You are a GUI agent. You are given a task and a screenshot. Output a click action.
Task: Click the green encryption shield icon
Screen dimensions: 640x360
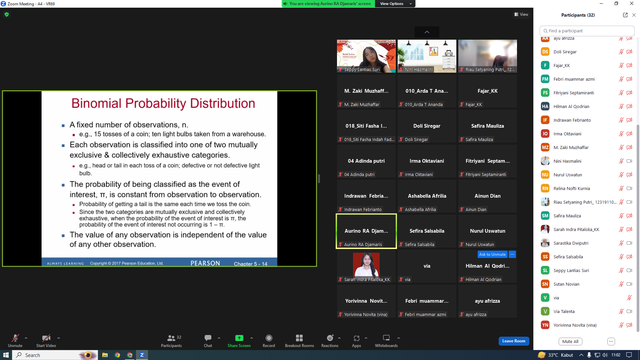[7, 14]
